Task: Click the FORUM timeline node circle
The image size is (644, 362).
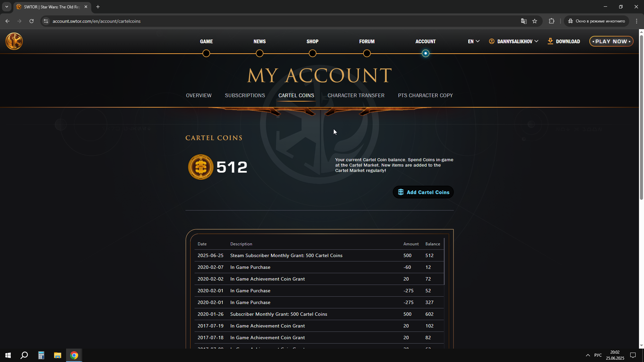Action: (x=367, y=53)
